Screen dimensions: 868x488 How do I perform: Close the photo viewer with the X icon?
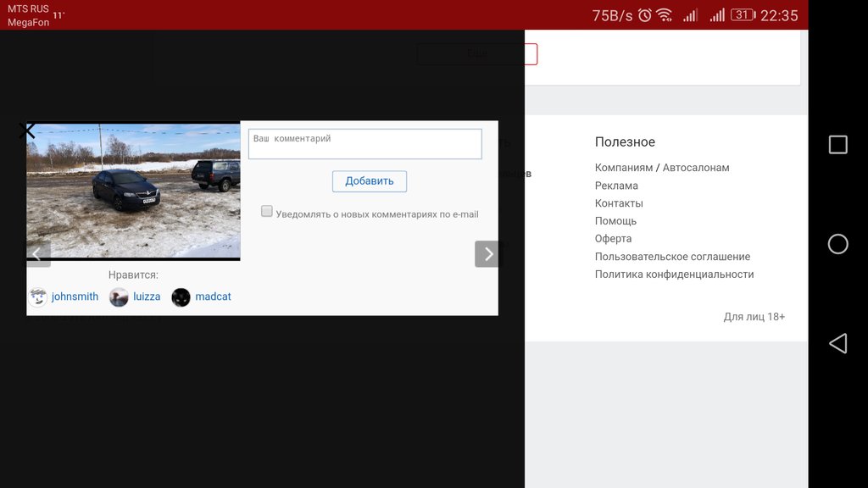click(x=26, y=130)
